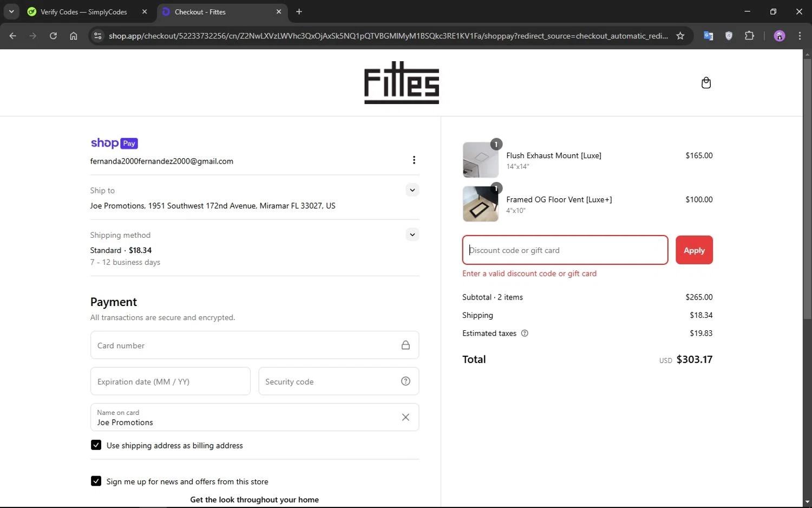Open the browser profile avatar

coord(780,36)
